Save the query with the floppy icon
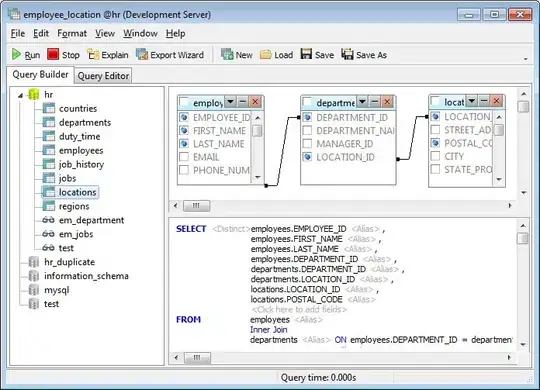Image resolution: width=540 pixels, height=390 pixels. (x=306, y=54)
